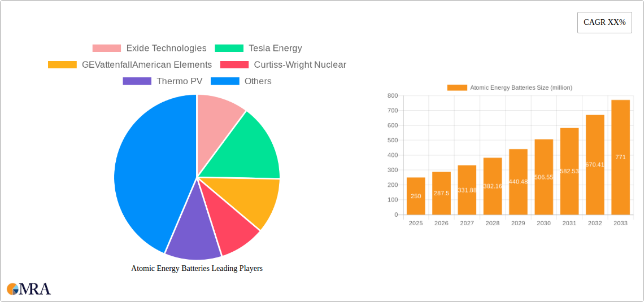Image resolution: width=644 pixels, height=302 pixels.
Task: Toggle the Thermo PV legend swatch
Action: (x=137, y=81)
